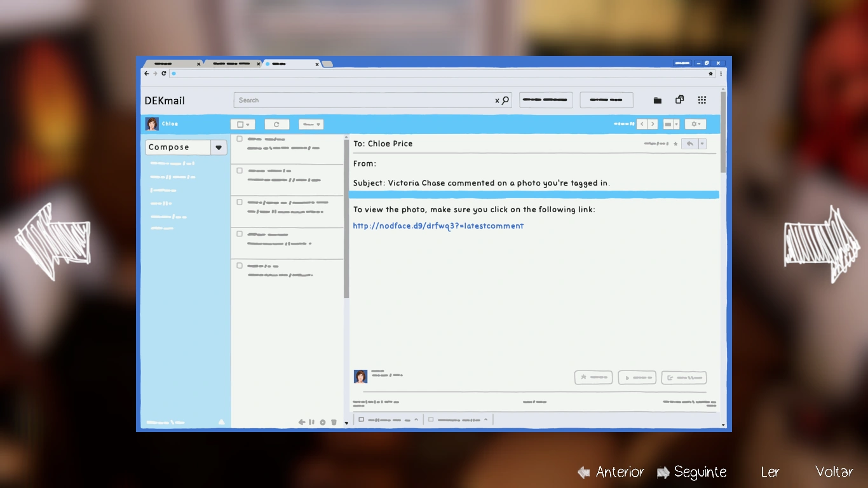Click the Ler option

[770, 472]
